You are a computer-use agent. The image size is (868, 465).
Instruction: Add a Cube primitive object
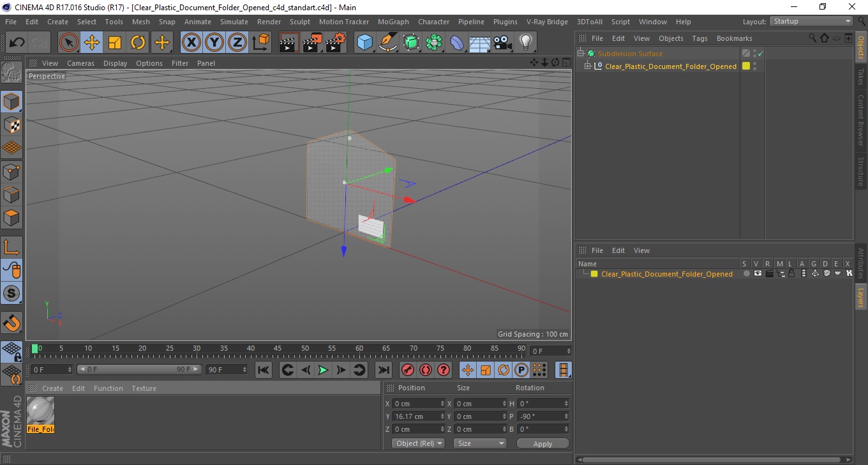tap(364, 43)
